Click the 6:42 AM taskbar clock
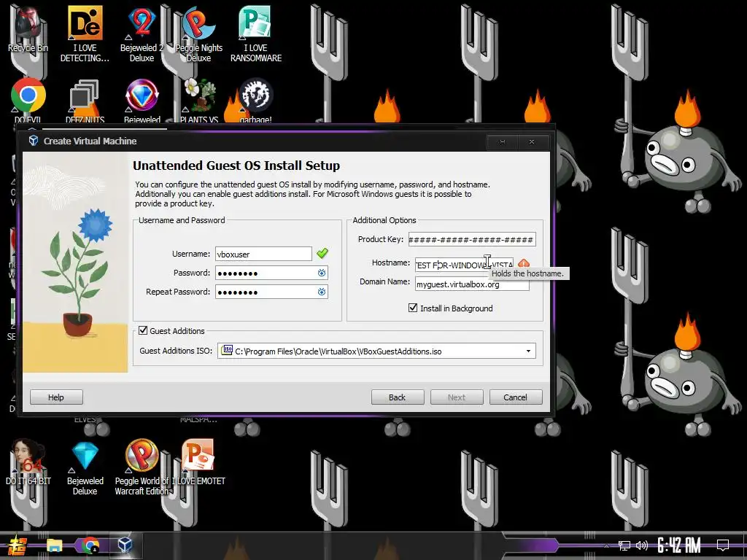The width and height of the screenshot is (747, 560). tap(678, 545)
